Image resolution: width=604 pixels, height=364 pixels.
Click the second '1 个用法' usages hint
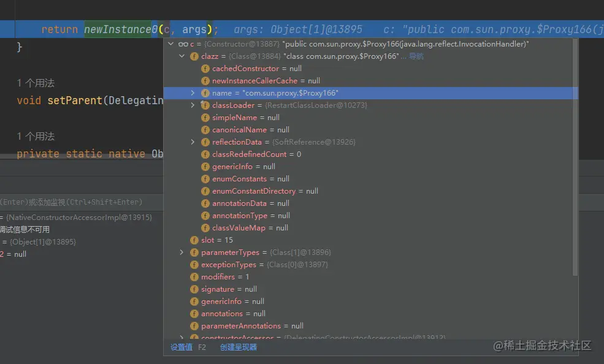click(x=36, y=136)
